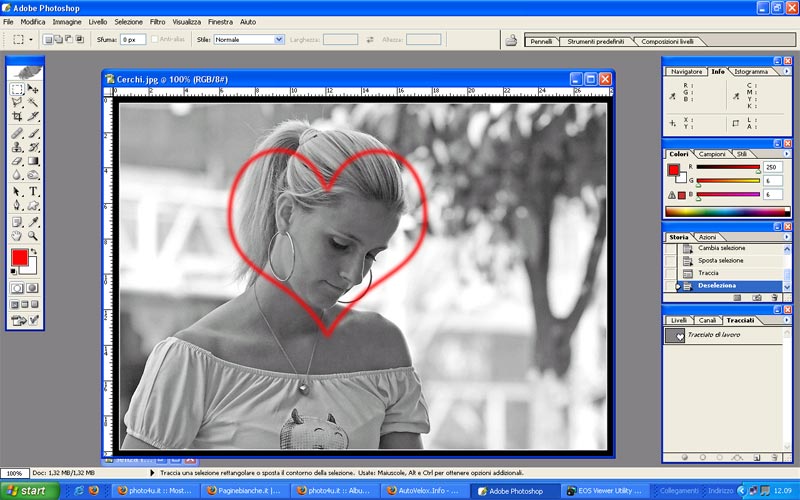Select the Eraser tool

pos(17,161)
